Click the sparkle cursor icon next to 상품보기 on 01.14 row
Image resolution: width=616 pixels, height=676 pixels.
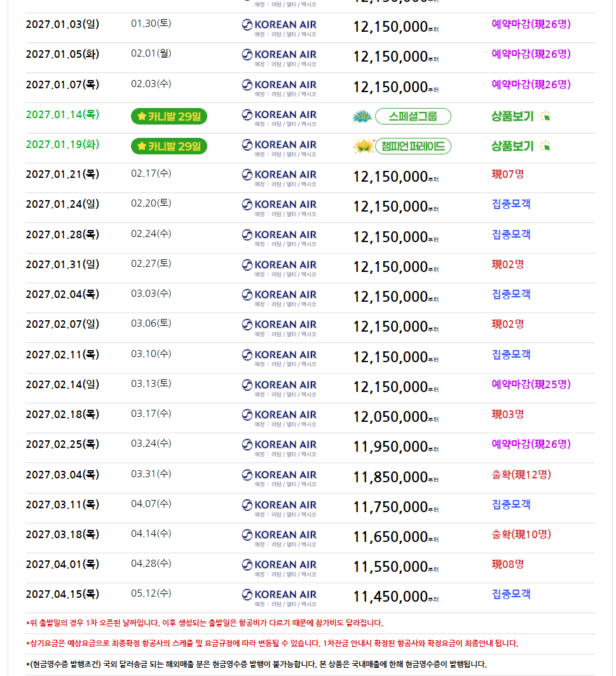tap(545, 116)
